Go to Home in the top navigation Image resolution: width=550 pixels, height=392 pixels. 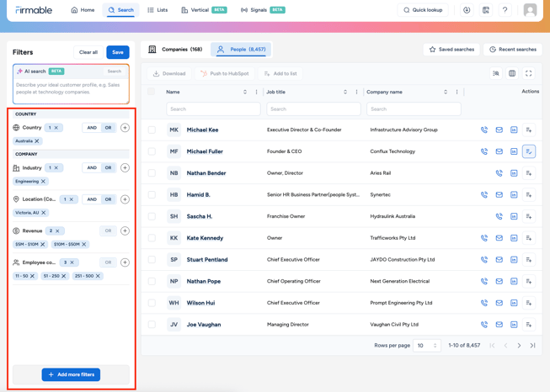83,10
